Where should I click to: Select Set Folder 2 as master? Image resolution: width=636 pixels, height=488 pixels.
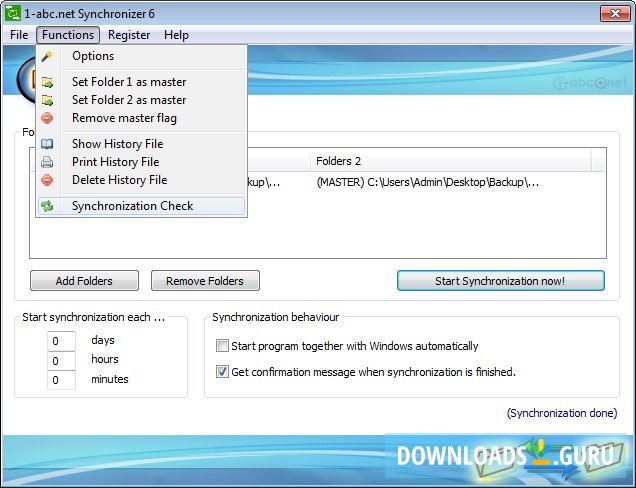pyautogui.click(x=141, y=100)
